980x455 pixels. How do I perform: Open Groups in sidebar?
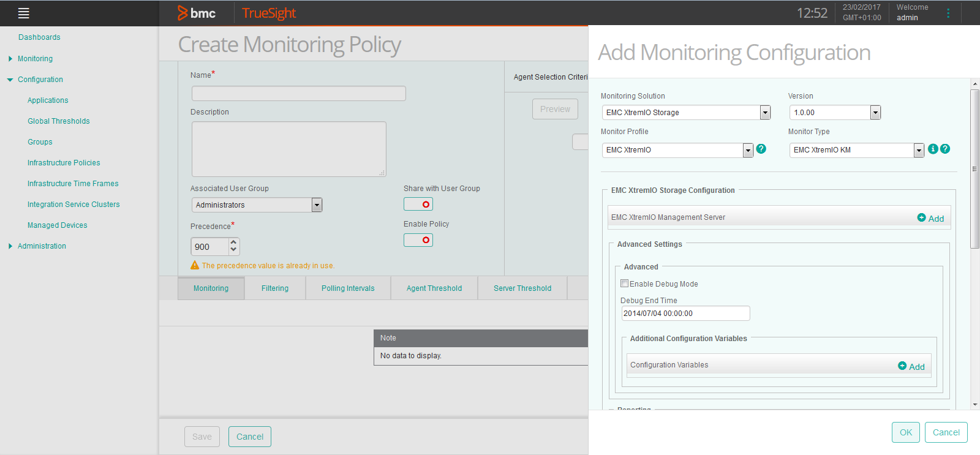click(40, 142)
